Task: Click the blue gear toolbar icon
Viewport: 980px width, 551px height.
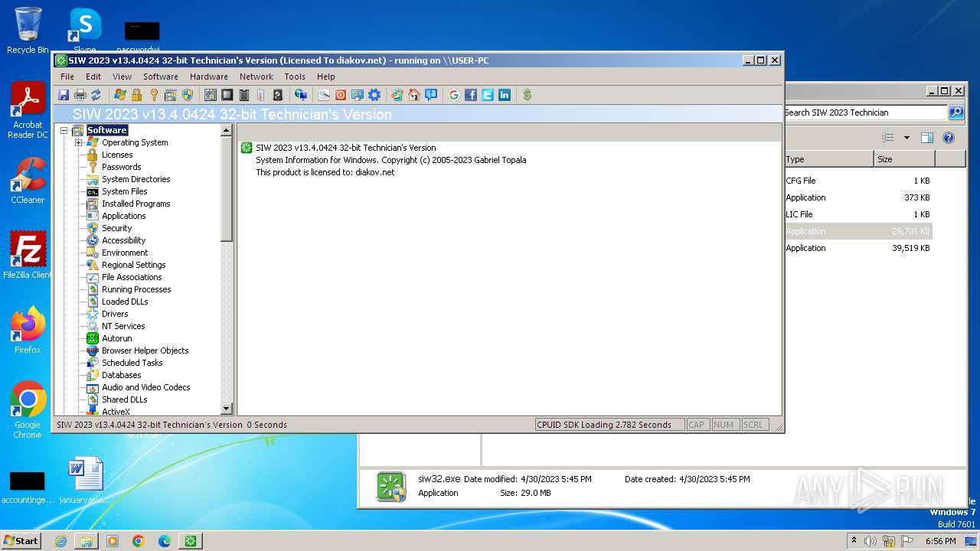Action: (374, 95)
